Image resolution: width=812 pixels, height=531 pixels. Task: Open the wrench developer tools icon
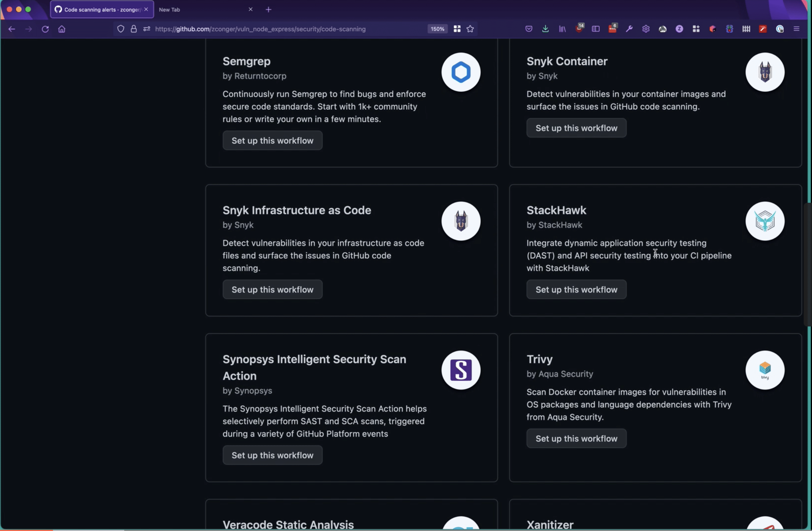[x=629, y=29]
